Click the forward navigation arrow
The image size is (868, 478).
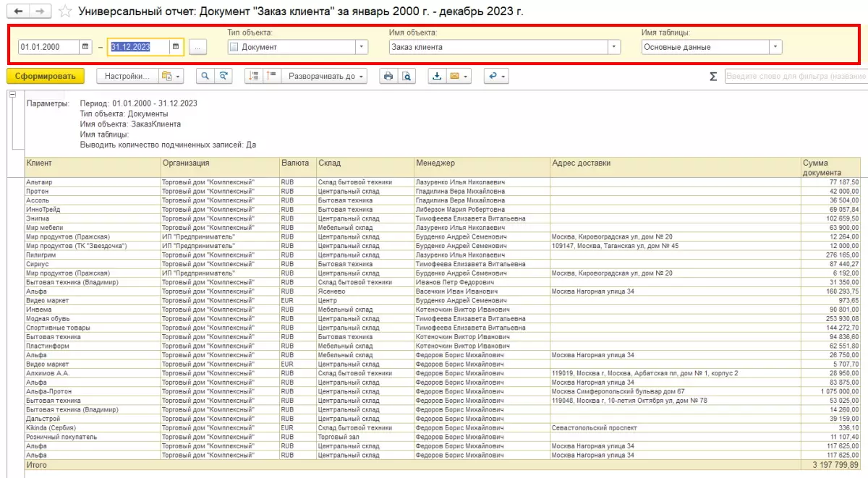(40, 11)
